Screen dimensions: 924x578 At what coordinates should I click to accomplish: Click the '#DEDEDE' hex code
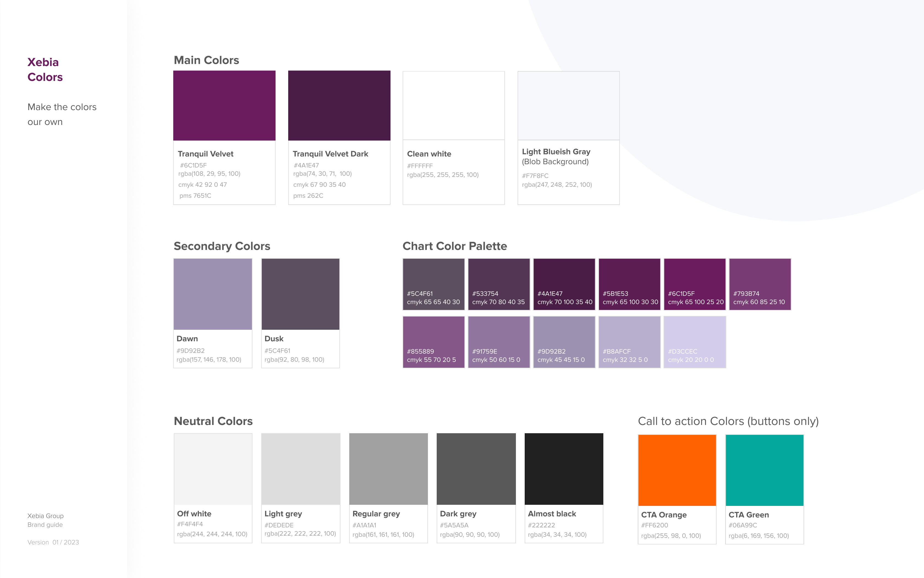pyautogui.click(x=279, y=525)
